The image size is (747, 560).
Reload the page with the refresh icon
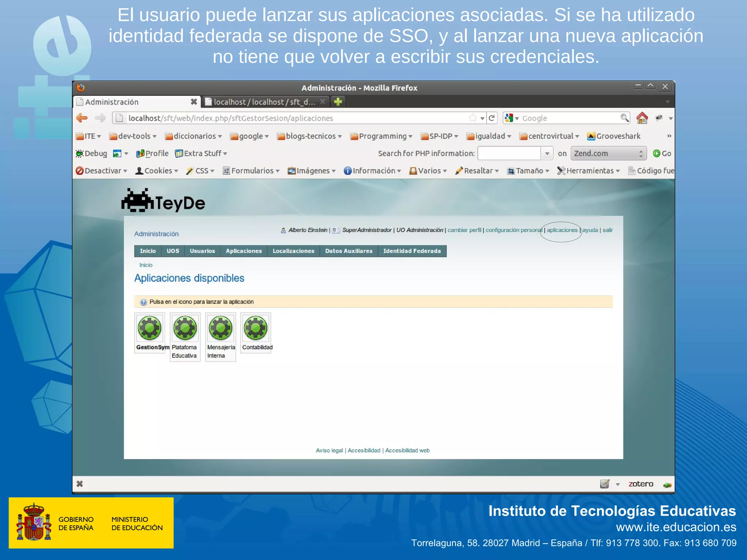click(x=492, y=118)
